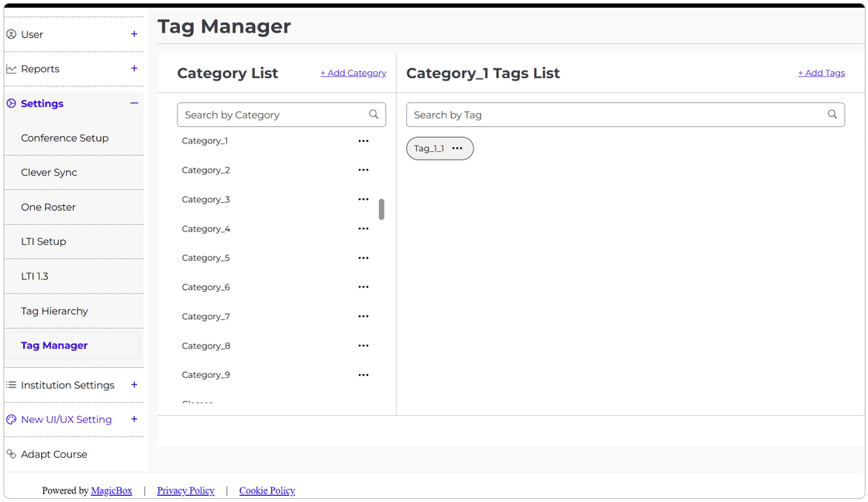Viewport: 868px width, 502px height.
Task: Open the three-dot menu for Category_4
Action: point(363,229)
